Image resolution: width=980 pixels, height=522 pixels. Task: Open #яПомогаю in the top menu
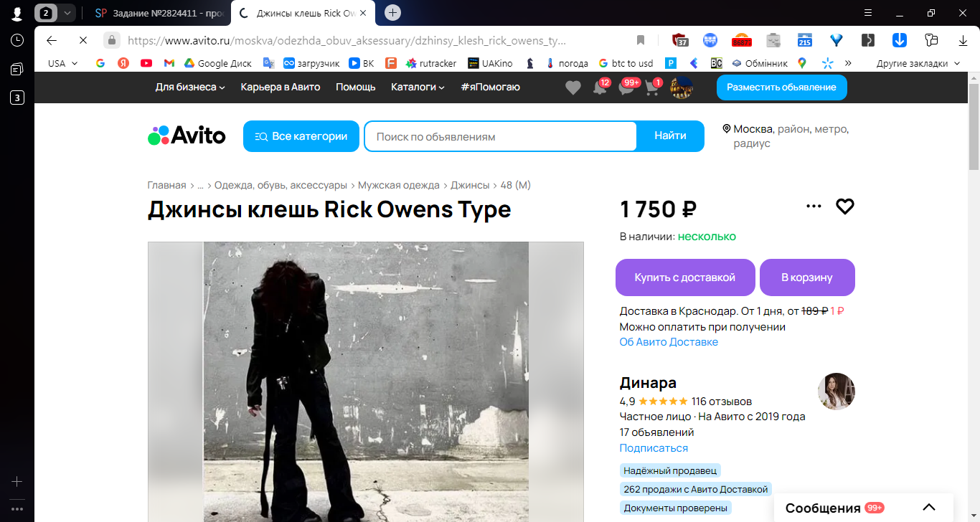(491, 87)
